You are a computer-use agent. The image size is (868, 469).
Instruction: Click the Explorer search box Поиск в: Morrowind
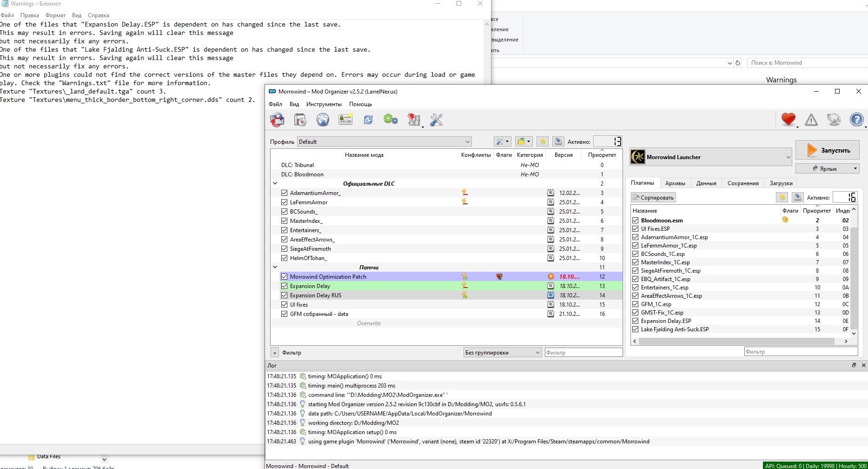point(807,63)
